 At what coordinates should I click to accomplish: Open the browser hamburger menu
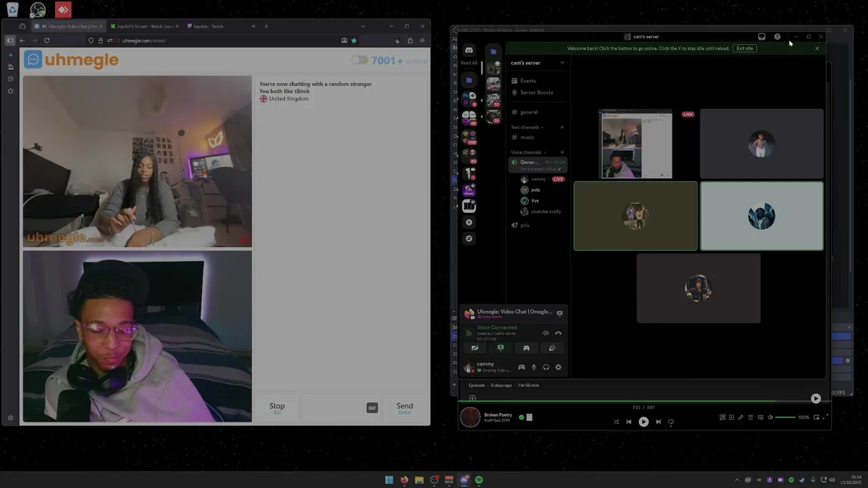click(x=422, y=41)
